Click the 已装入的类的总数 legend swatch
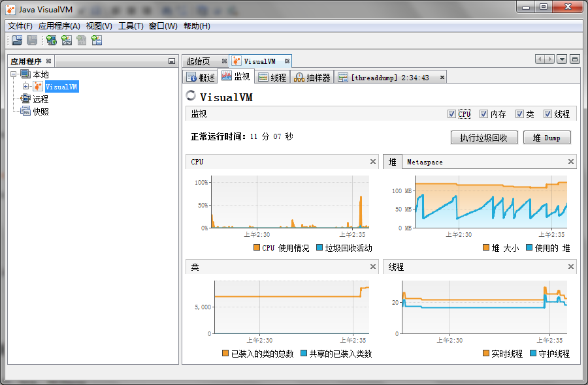The width and height of the screenshot is (588, 385). (225, 353)
